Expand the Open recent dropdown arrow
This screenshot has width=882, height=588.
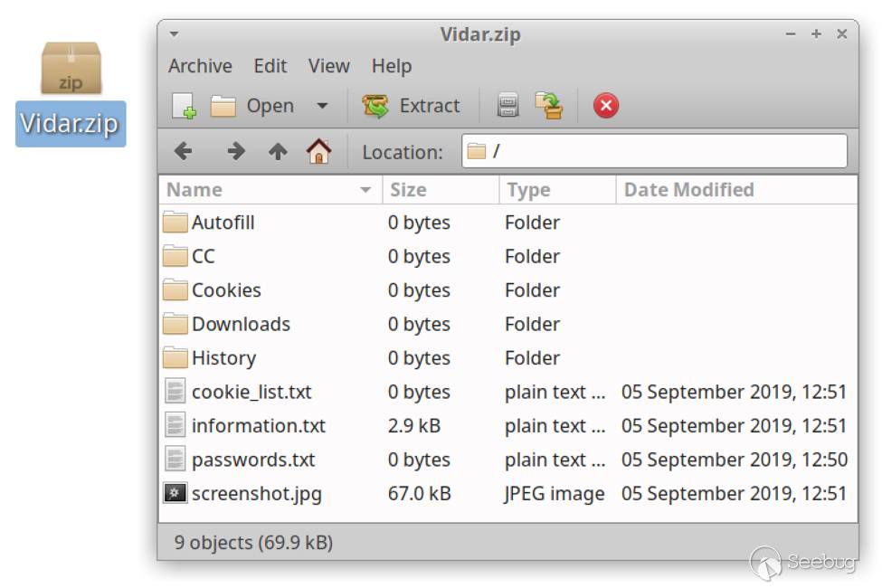(x=322, y=106)
